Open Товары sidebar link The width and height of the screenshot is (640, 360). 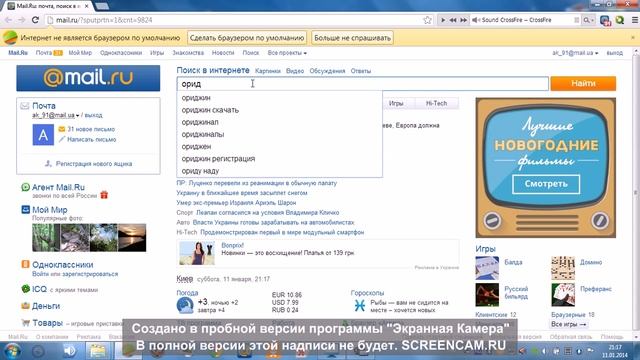tap(47, 323)
